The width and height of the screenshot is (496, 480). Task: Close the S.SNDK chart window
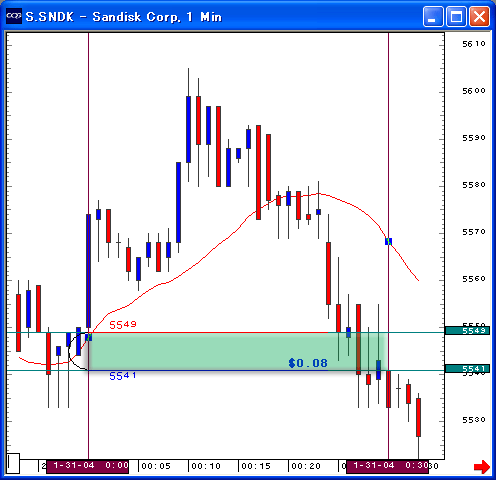(479, 16)
